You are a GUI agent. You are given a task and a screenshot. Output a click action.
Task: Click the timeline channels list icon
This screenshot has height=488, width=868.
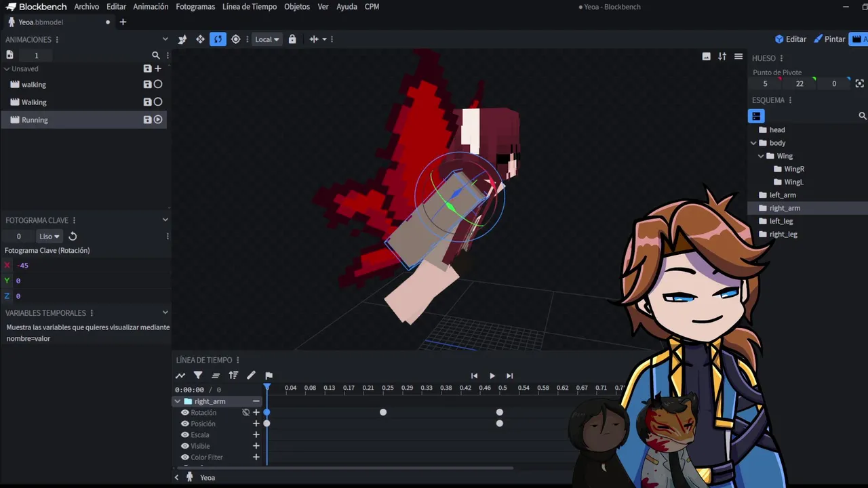(x=216, y=375)
